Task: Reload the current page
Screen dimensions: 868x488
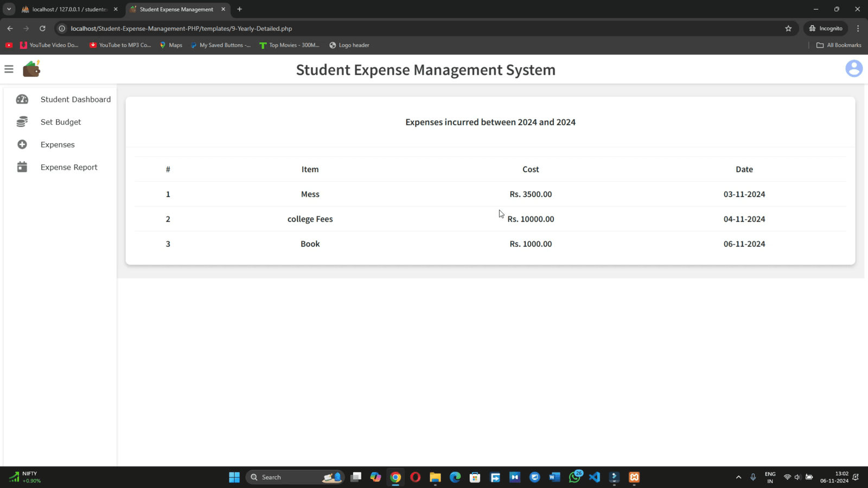Action: tap(42, 28)
